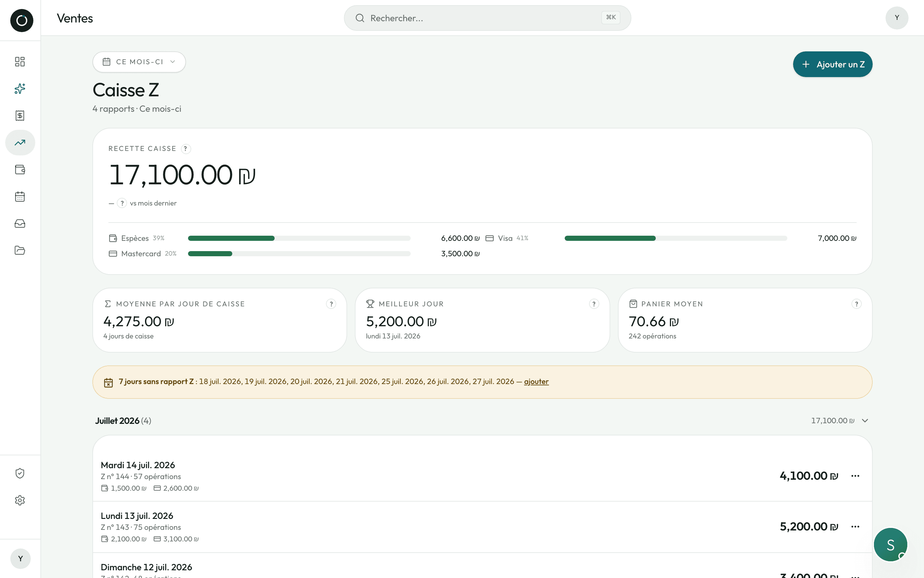
Task: Click the Mastercard progress bar
Action: (x=299, y=254)
